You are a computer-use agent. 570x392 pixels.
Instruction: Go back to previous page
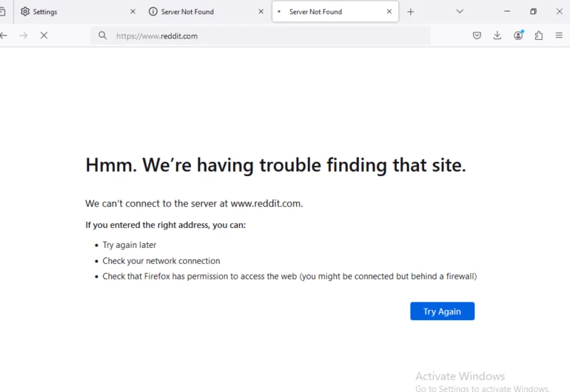[x=4, y=36]
